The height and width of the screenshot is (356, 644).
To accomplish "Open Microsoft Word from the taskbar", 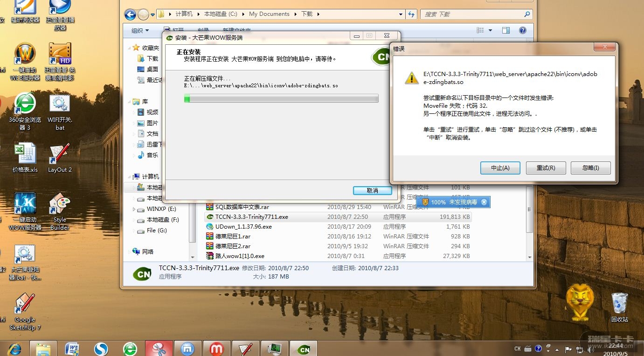I will (72, 349).
